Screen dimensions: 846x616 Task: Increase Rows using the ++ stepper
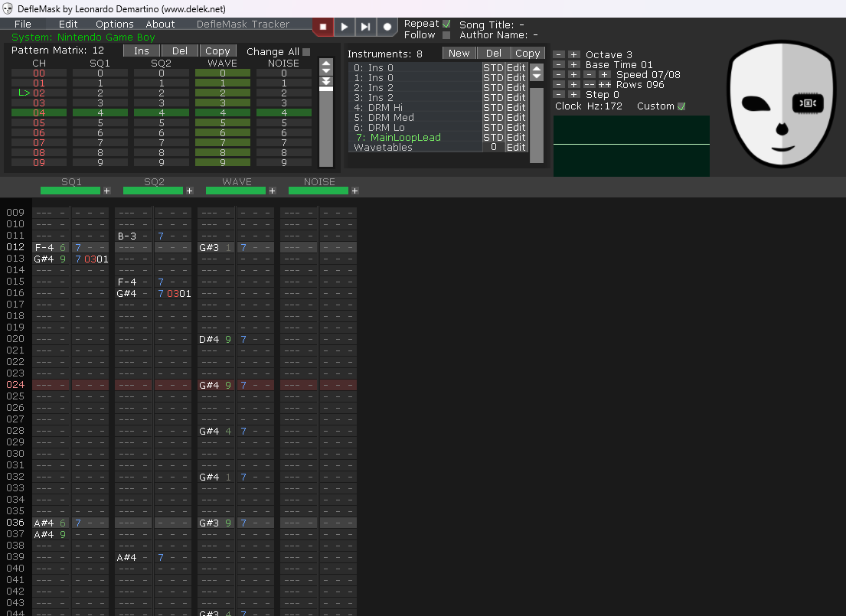click(605, 84)
